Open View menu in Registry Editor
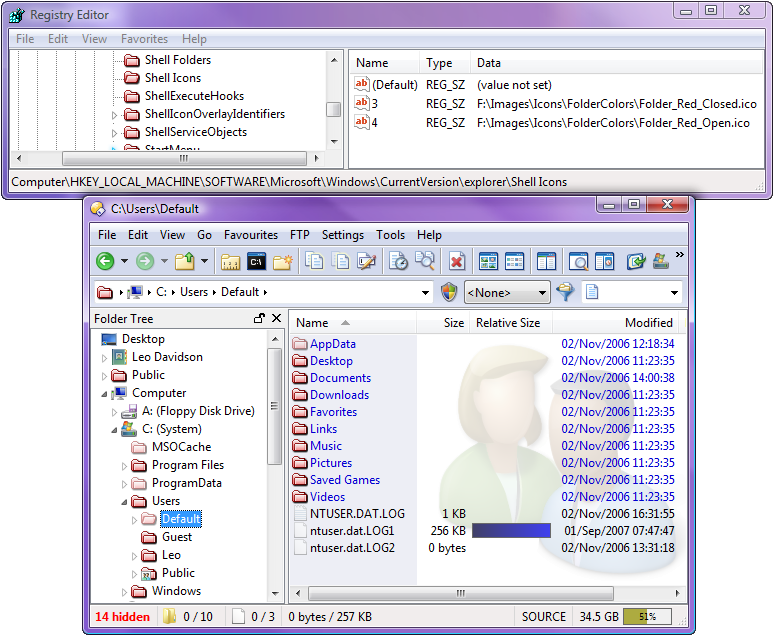Image resolution: width=773 pixels, height=635 pixels. [94, 38]
